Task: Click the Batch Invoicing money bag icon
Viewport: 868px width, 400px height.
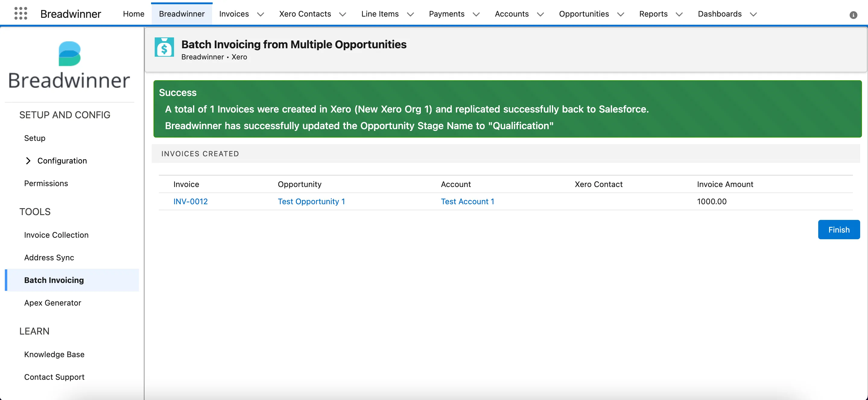Action: pos(164,47)
